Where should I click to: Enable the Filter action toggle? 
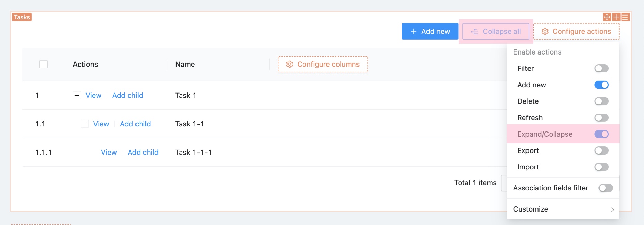coord(602,68)
